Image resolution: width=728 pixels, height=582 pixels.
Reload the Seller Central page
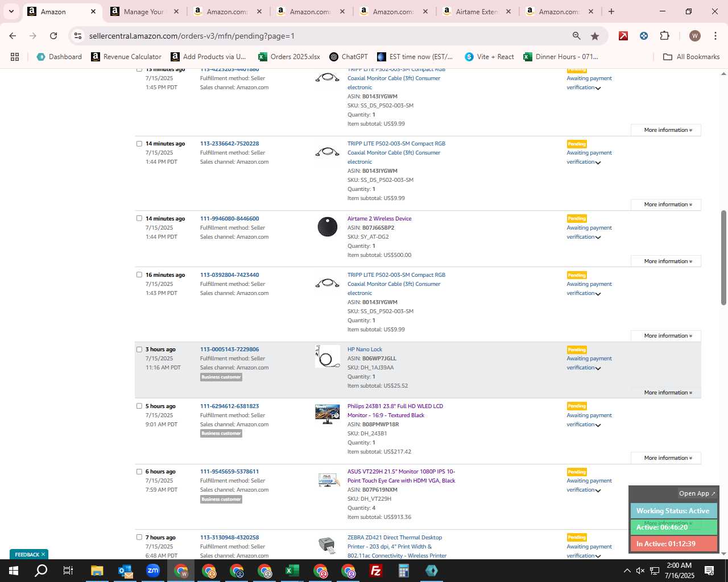[x=53, y=36]
